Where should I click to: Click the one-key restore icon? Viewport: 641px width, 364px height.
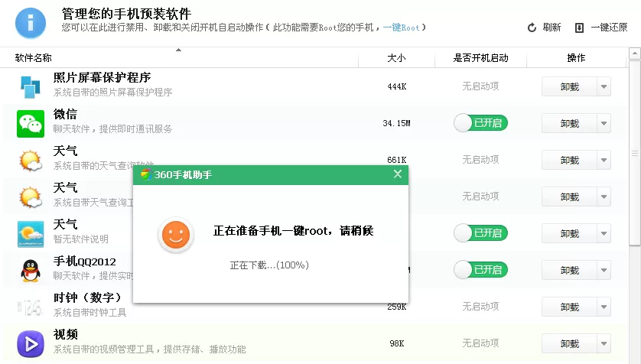click(579, 28)
